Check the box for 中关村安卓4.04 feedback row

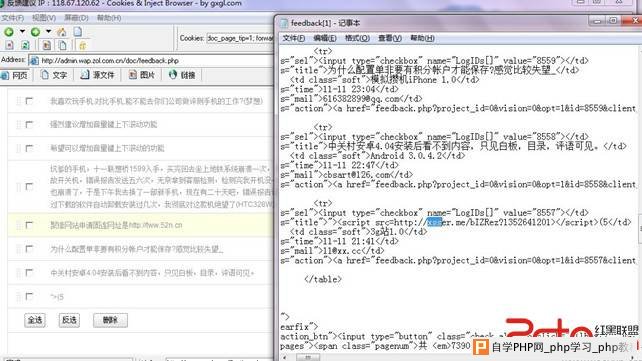(x=29, y=273)
